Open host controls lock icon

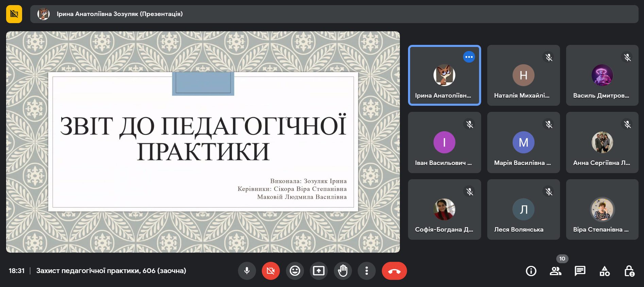point(629,271)
